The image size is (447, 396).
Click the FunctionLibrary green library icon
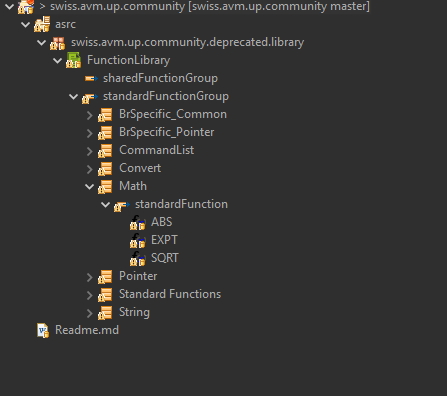point(73,60)
